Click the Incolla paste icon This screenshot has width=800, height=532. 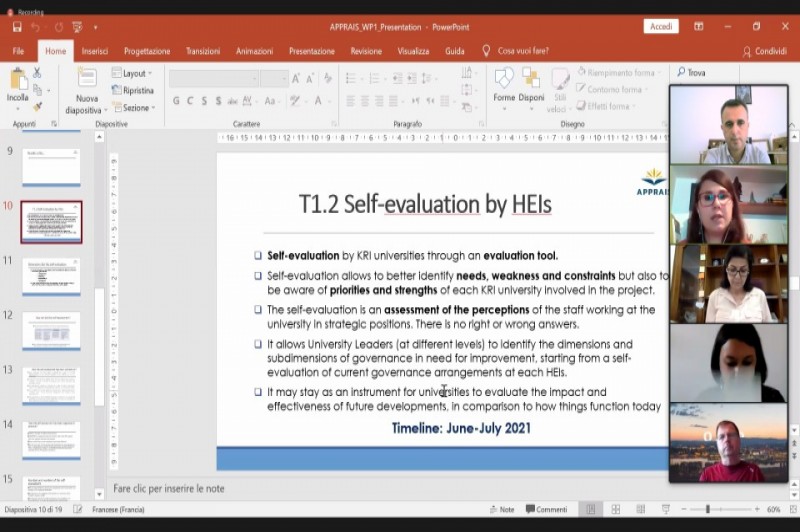click(x=17, y=80)
